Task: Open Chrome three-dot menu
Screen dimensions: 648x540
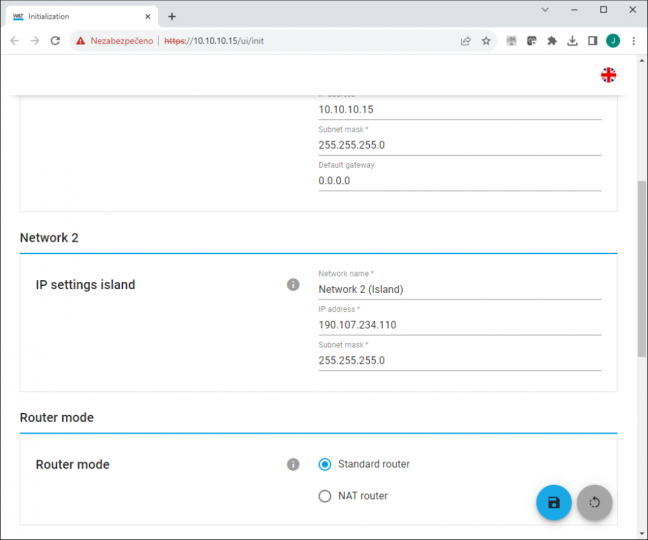Action: coord(633,40)
